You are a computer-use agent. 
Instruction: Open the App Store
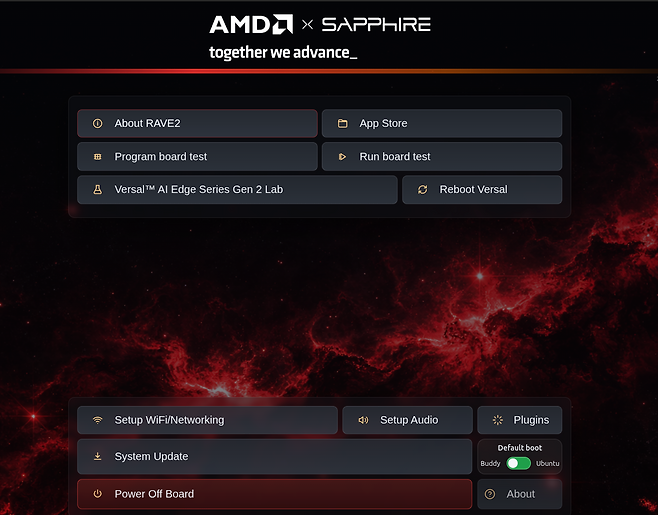[441, 123]
